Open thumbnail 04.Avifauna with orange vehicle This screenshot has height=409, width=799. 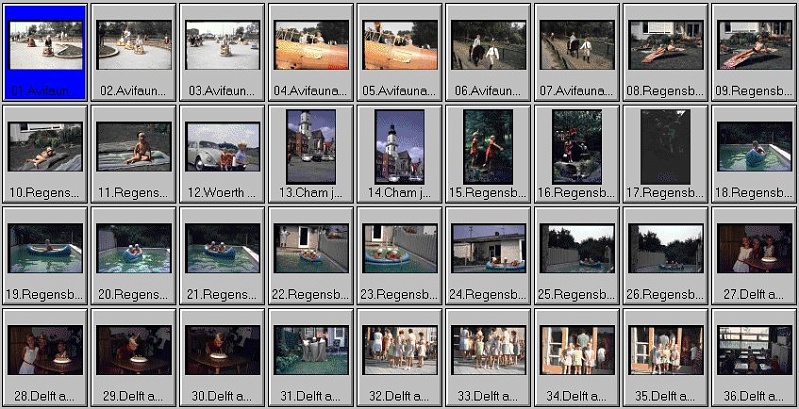click(311, 46)
